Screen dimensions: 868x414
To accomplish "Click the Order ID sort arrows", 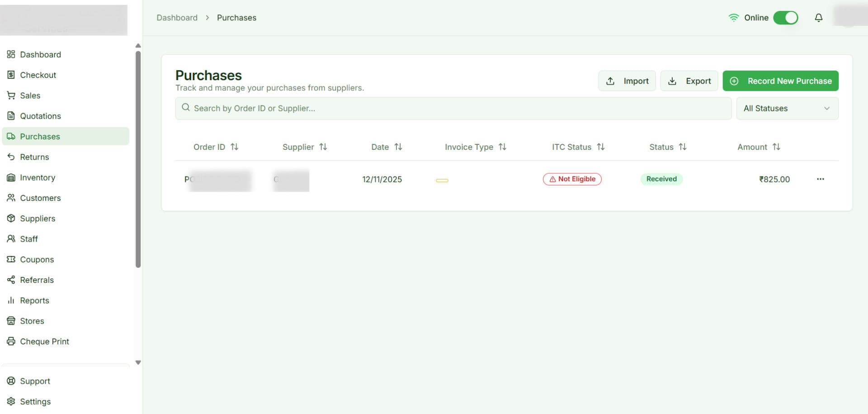I will click(x=234, y=147).
